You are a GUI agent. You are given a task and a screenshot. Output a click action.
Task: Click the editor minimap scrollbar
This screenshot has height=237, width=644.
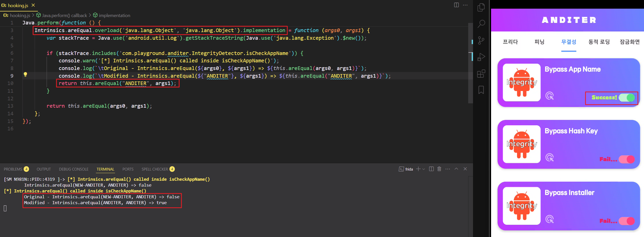(x=470, y=63)
